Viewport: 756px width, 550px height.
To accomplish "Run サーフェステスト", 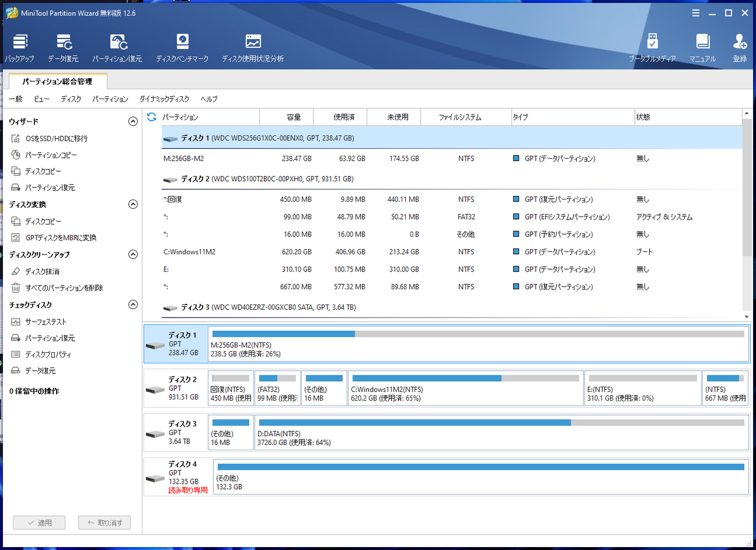I will [x=39, y=322].
